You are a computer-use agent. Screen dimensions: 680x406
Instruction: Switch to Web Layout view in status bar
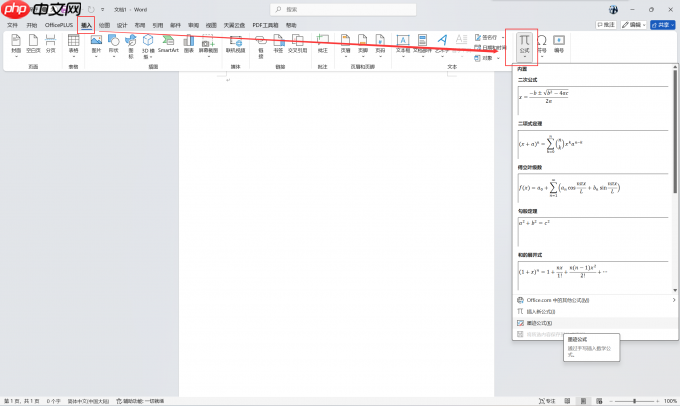[599, 401]
